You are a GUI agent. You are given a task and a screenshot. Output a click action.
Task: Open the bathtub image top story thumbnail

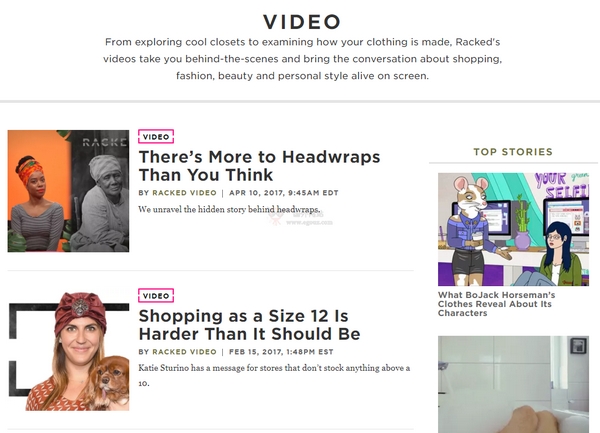514,384
